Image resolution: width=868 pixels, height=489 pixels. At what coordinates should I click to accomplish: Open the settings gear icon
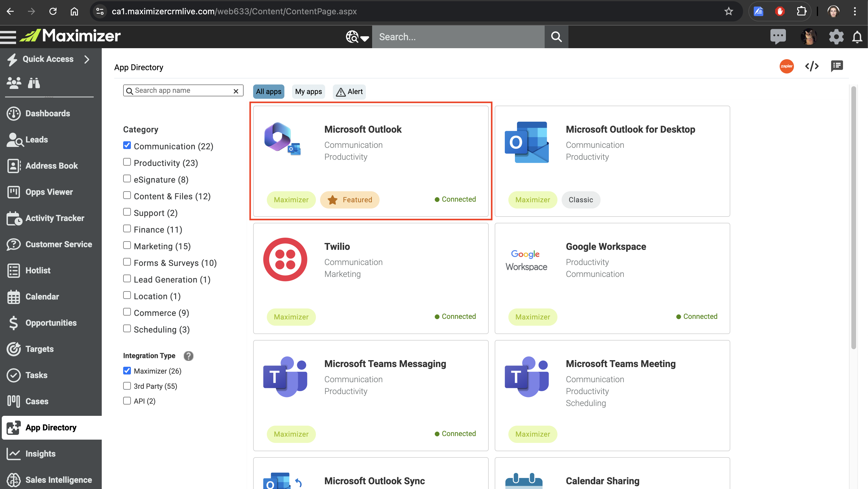tap(836, 37)
